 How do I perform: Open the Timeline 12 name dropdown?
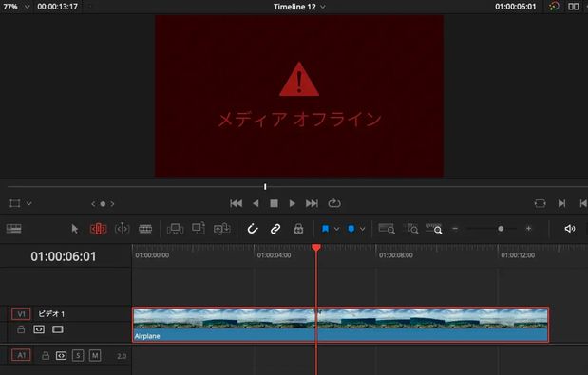[323, 7]
